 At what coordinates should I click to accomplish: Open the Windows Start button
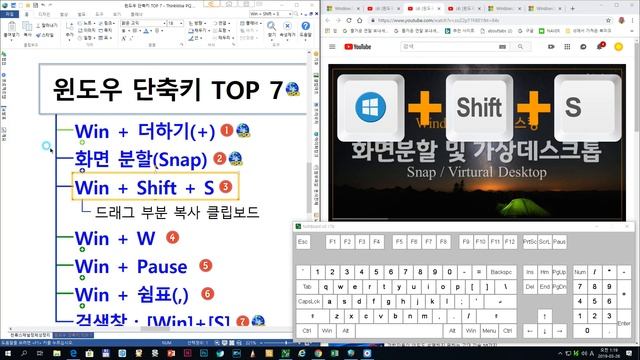pos(8,353)
